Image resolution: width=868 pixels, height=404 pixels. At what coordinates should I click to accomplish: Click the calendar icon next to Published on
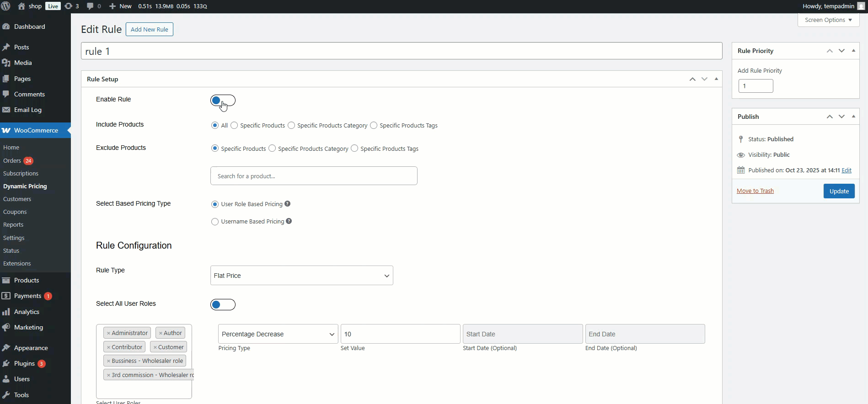click(741, 170)
